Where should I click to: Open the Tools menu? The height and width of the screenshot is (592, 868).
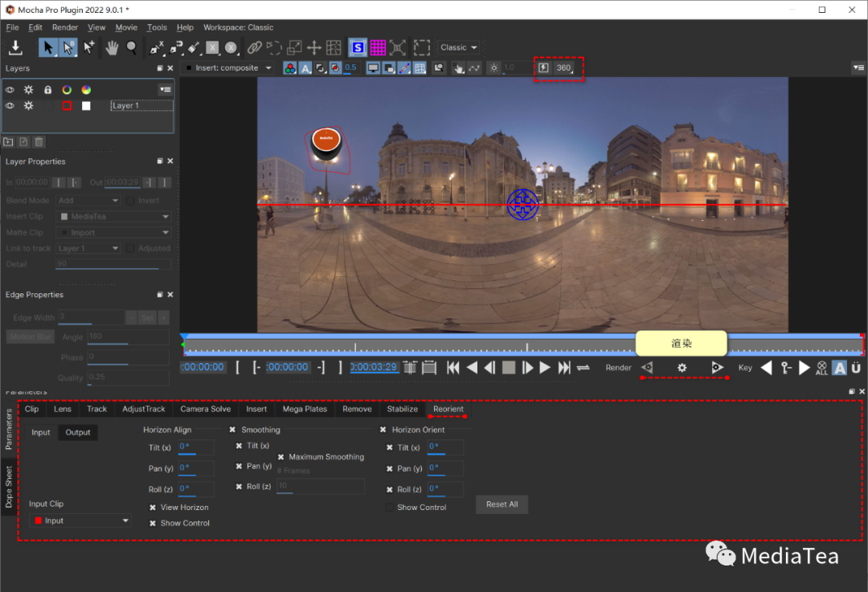[157, 27]
